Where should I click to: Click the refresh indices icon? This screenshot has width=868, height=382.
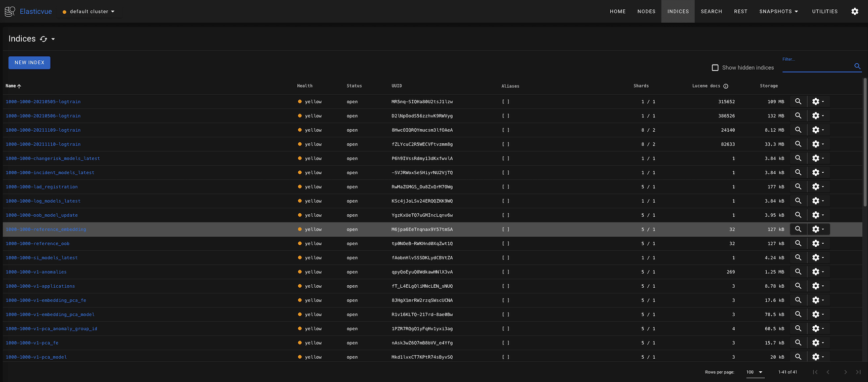pyautogui.click(x=44, y=39)
